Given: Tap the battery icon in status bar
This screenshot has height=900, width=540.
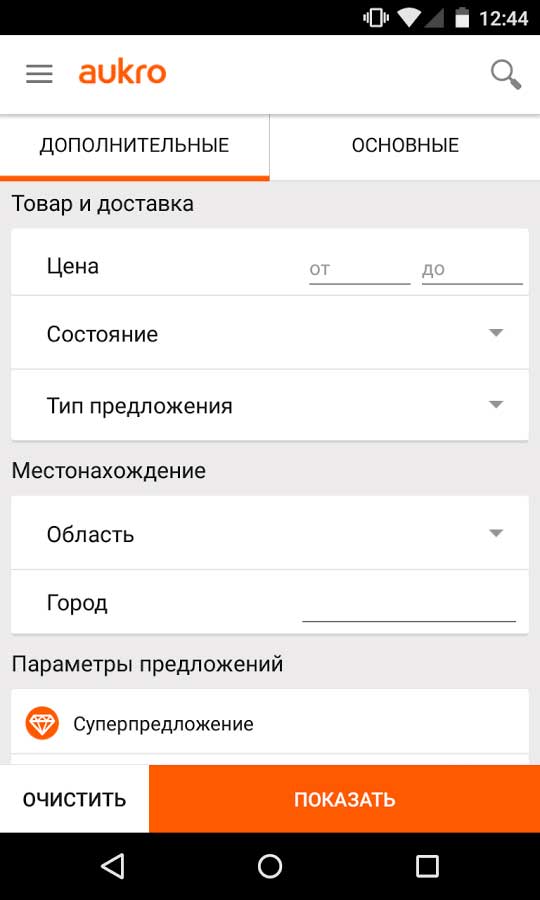Looking at the screenshot, I should pos(462,19).
